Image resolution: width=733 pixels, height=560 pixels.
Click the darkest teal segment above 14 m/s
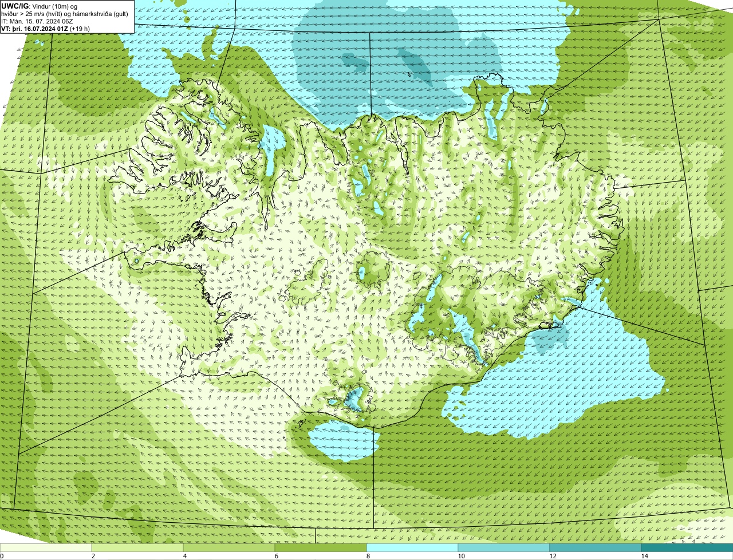pos(687,548)
